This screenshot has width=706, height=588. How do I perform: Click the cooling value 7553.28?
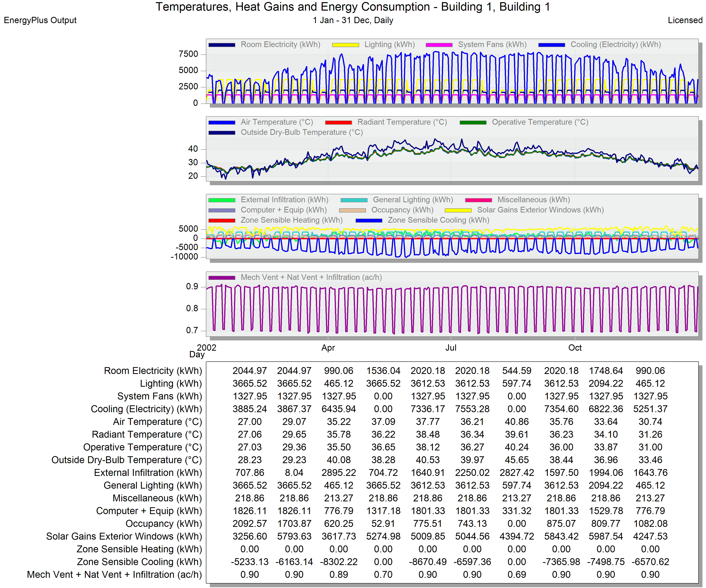click(472, 409)
